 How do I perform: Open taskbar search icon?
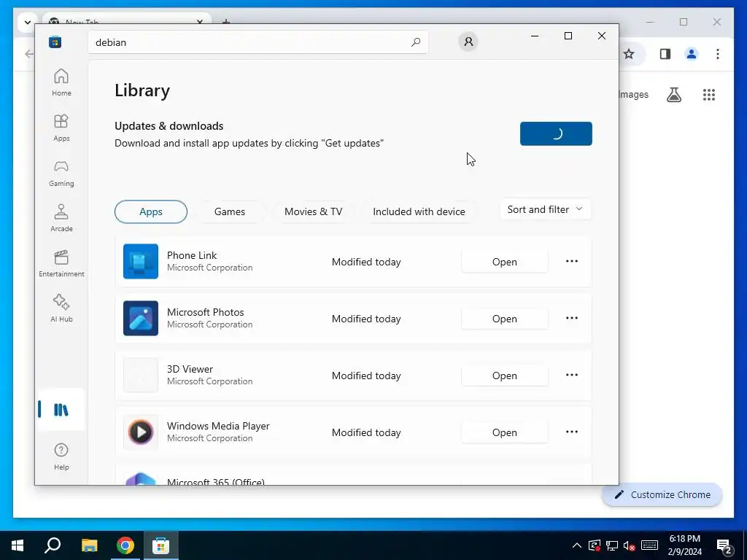point(53,545)
